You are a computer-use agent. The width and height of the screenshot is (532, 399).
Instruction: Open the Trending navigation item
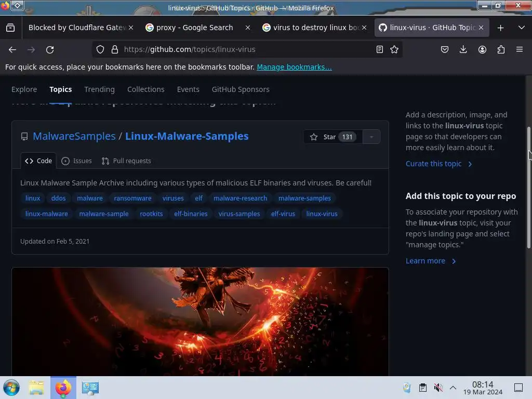pyautogui.click(x=99, y=89)
